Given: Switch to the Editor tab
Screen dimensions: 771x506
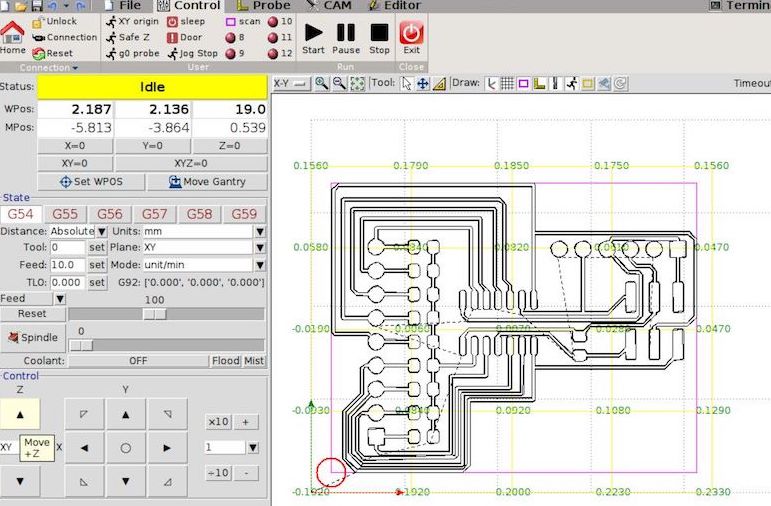Looking at the screenshot, I should 395,5.
